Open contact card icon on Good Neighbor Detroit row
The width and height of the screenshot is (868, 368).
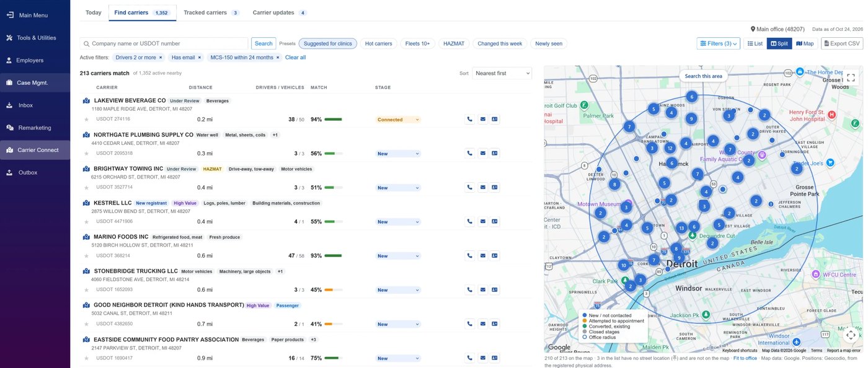coord(495,324)
